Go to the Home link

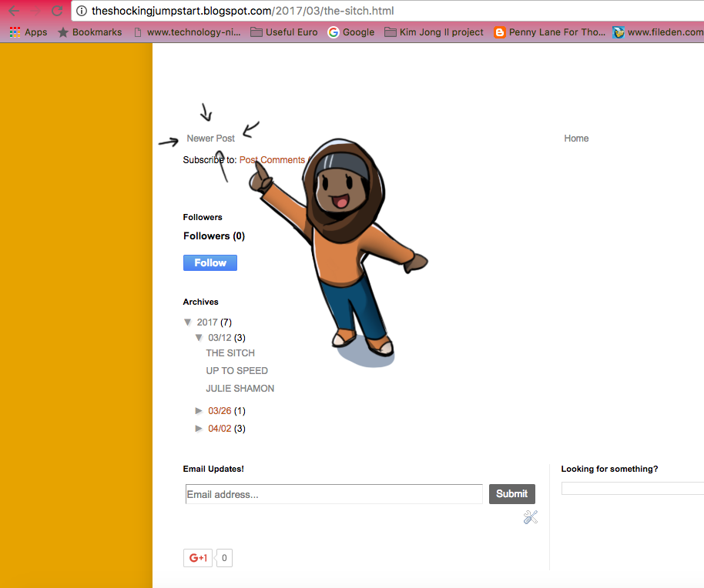[x=576, y=138]
